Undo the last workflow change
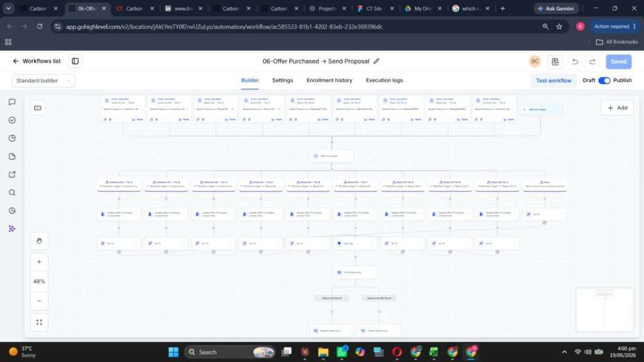The image size is (644, 362). pyautogui.click(x=575, y=62)
